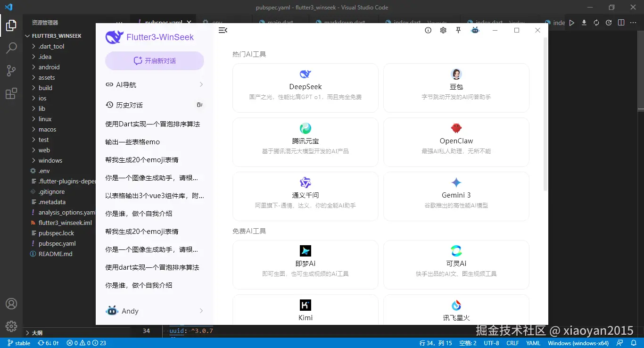
Task: Click the info icon in the app title bar
Action: 428,30
